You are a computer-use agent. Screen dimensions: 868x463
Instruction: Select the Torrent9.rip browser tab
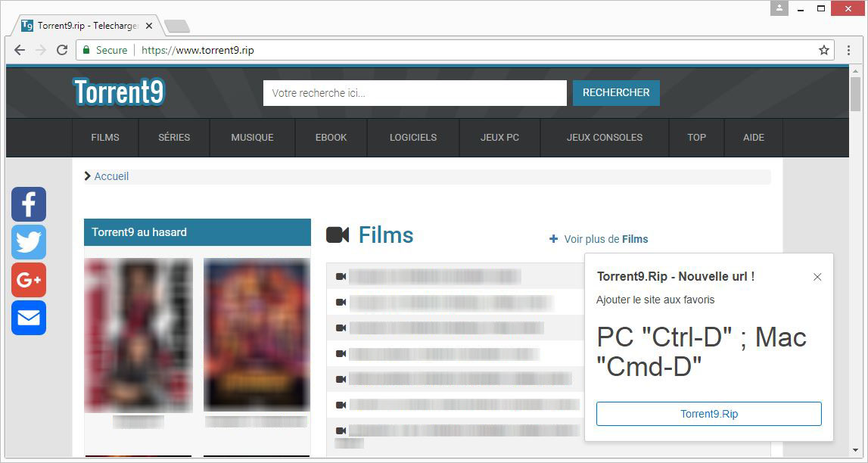89,26
